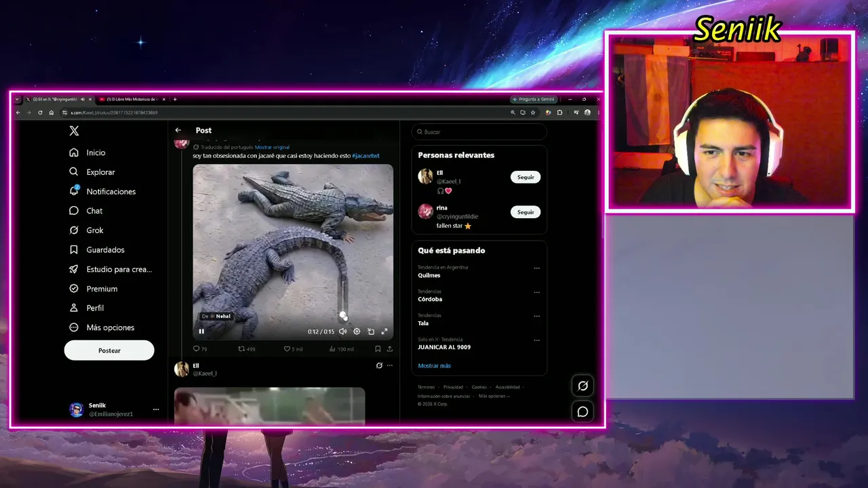Screen dimensions: 868x488
Task: Bookmark this page with the star icon
Action: (533, 113)
